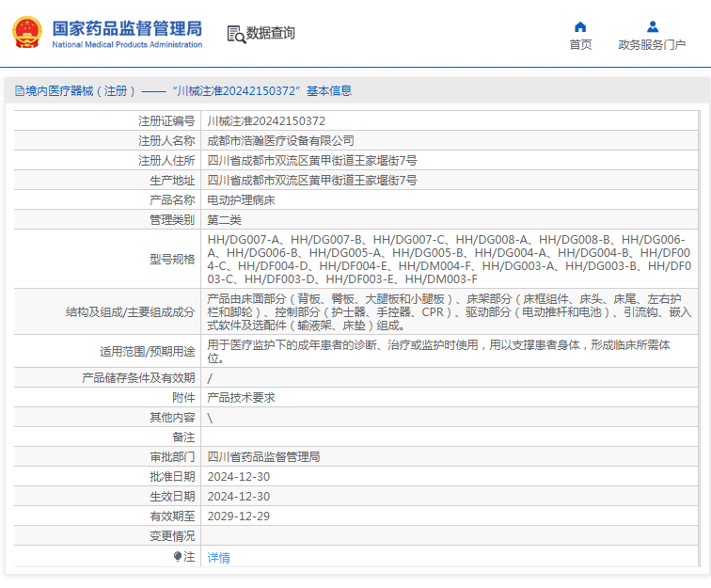The height and width of the screenshot is (588, 711).
Task: Select product name 电动护理病床
Action: [241, 200]
